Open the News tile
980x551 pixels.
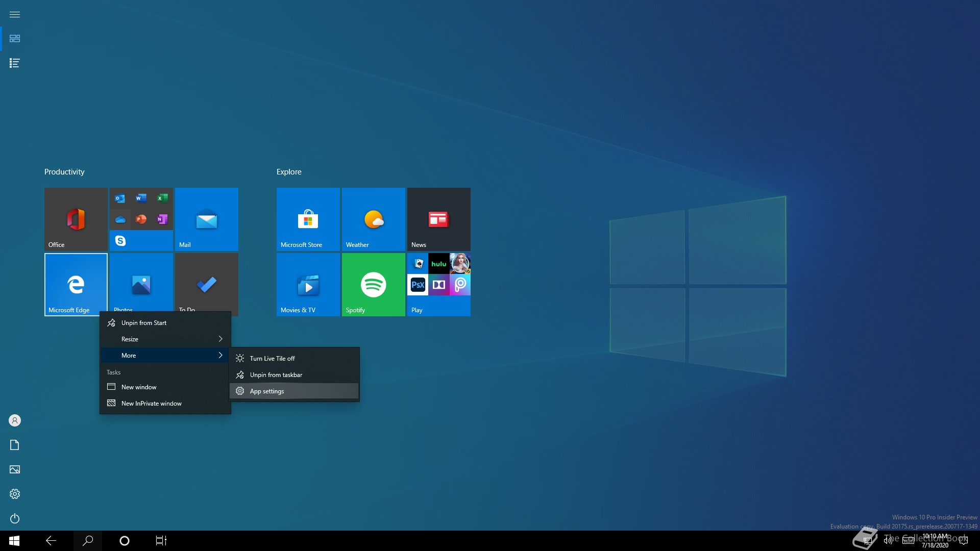(438, 219)
